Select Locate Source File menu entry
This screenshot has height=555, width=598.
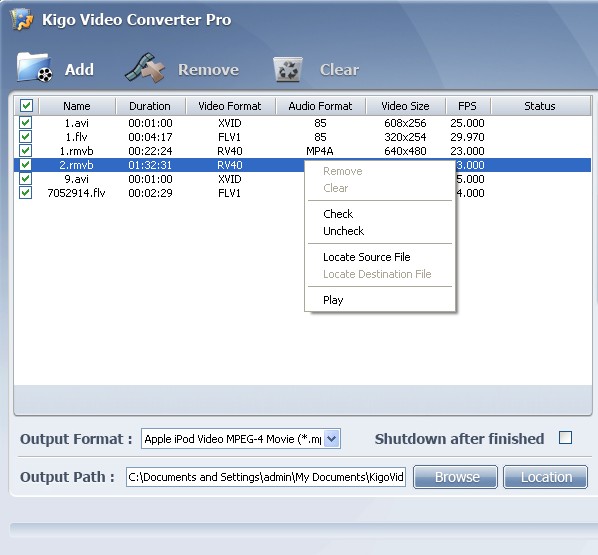click(380, 257)
